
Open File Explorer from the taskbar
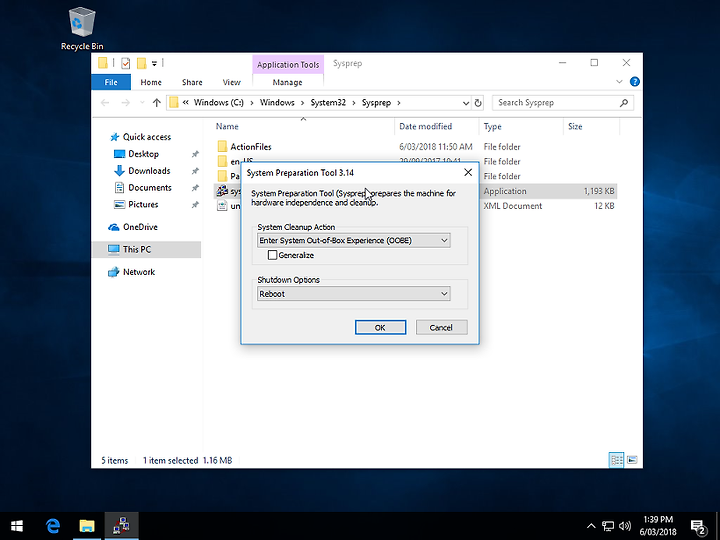tap(86, 526)
